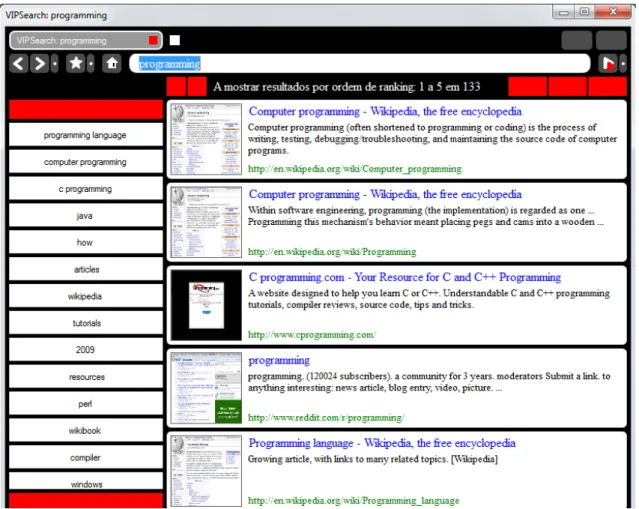Screen dimensions: 639x509
Task: Go forward with the right arrow button
Action: [40, 64]
